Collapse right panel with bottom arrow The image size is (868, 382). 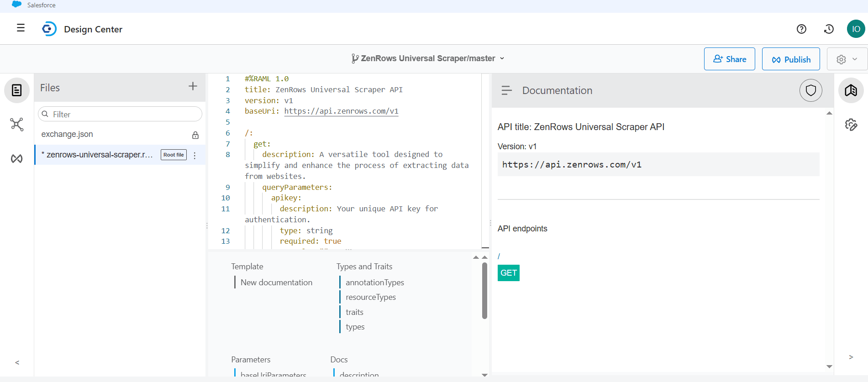(x=851, y=357)
